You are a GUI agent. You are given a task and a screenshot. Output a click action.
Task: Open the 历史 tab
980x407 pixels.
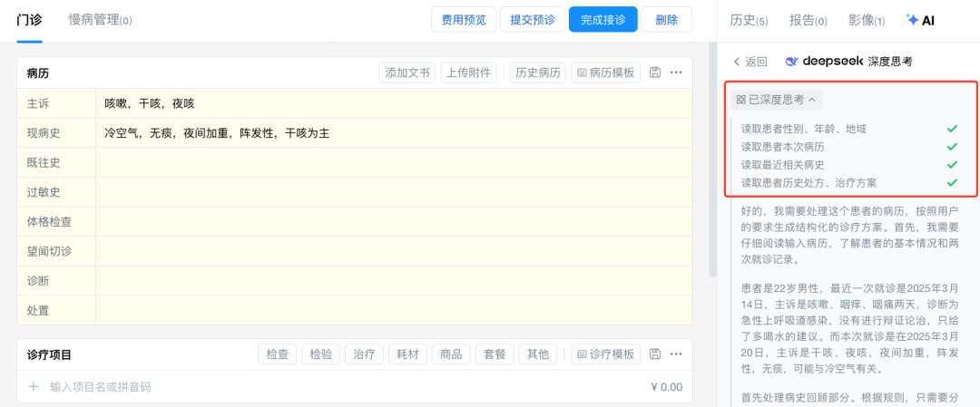click(749, 20)
